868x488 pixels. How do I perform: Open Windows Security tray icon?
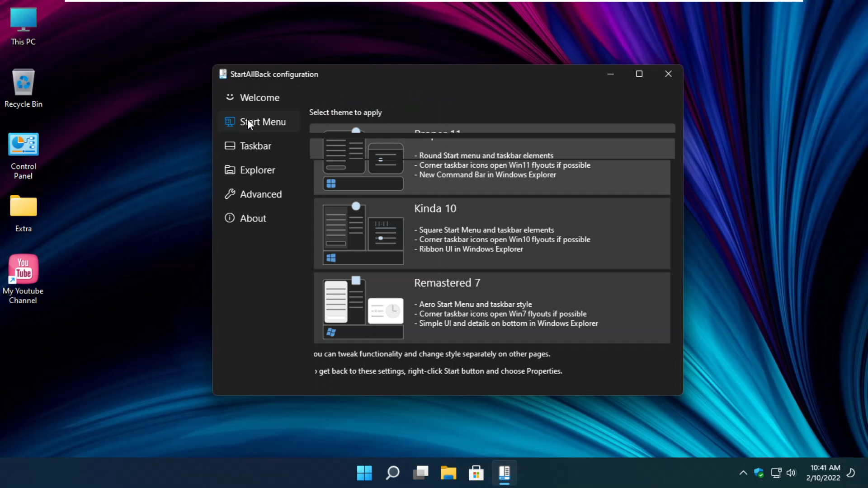click(x=759, y=473)
